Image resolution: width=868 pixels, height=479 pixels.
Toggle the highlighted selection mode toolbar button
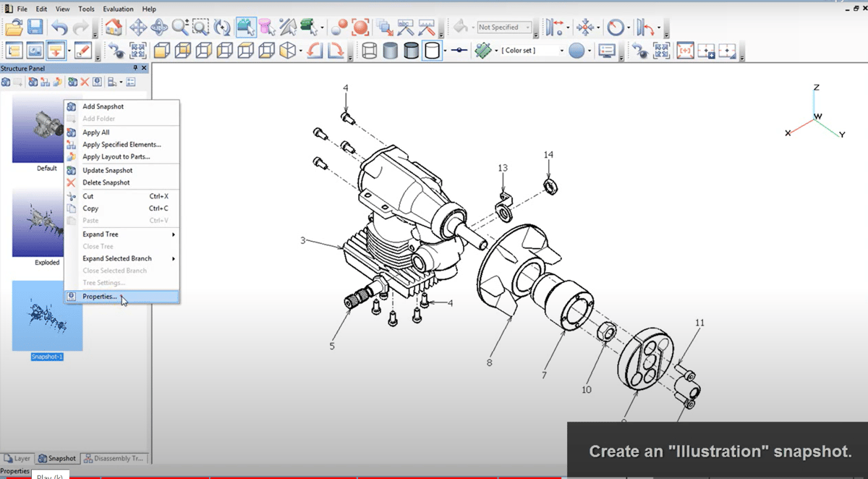pos(247,27)
